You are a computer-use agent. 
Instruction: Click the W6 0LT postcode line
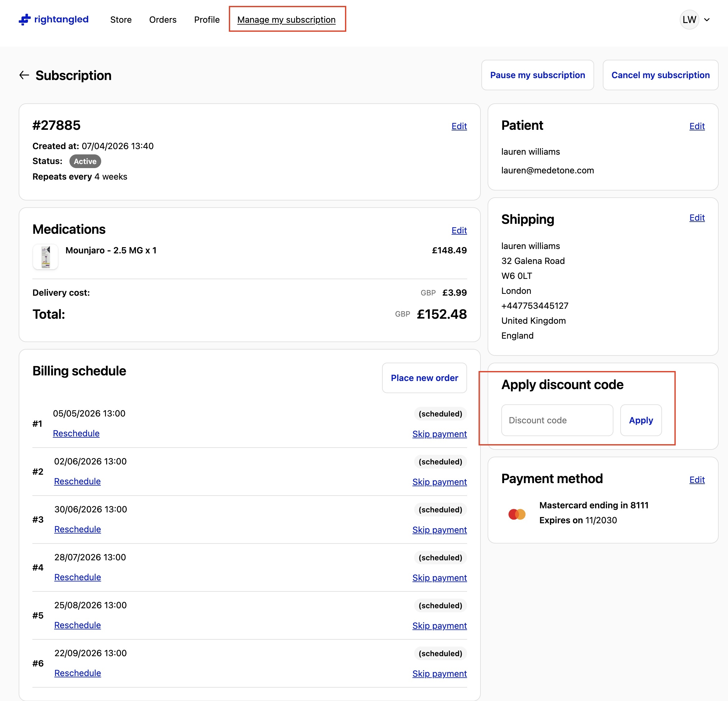(516, 276)
